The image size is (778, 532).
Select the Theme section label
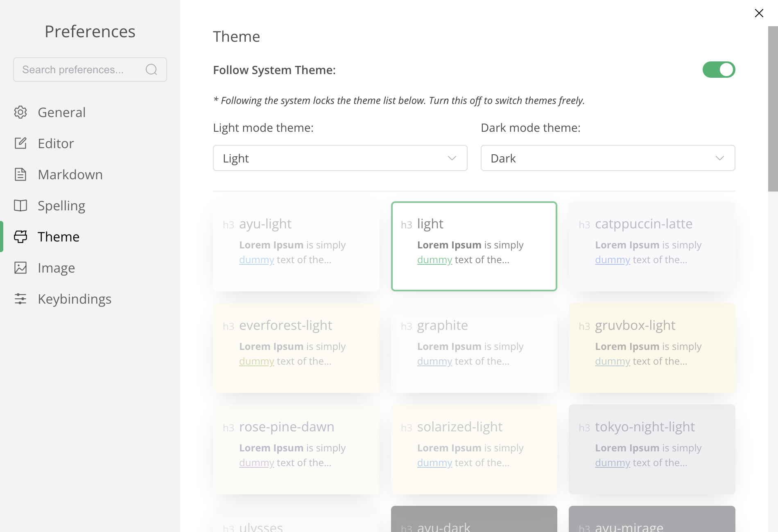[59, 237]
